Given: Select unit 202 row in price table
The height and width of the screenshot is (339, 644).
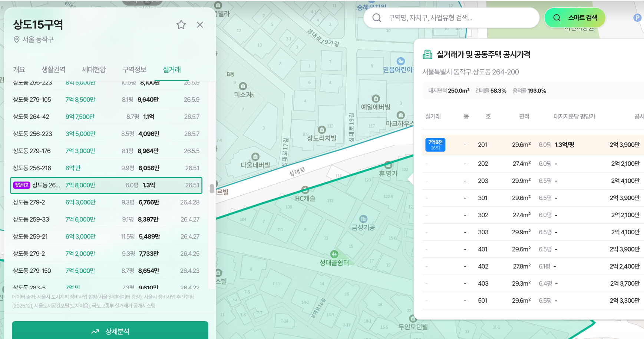Looking at the screenshot, I should [x=533, y=163].
